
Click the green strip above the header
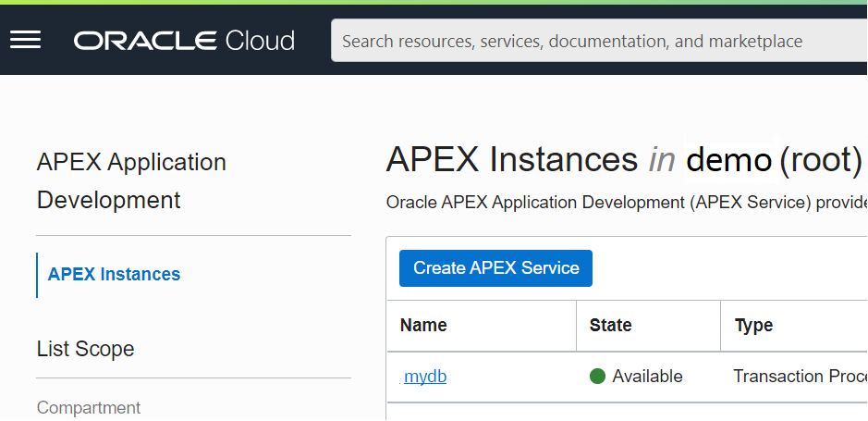click(434, 2)
